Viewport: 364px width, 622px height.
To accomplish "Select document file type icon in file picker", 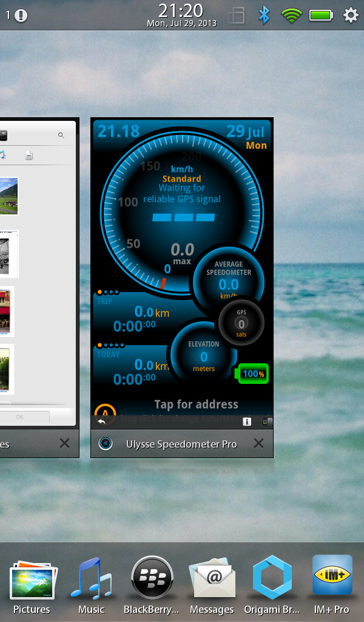I will point(29,155).
